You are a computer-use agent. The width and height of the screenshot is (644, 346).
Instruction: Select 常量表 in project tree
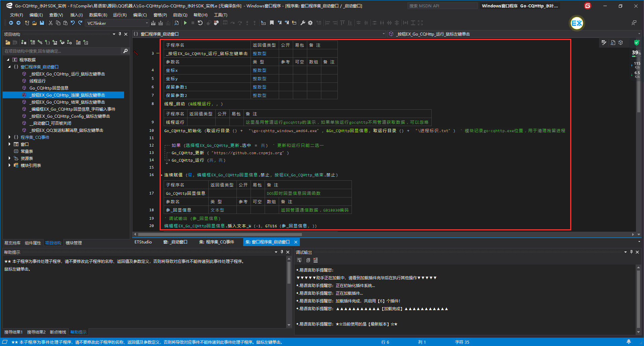(26, 152)
